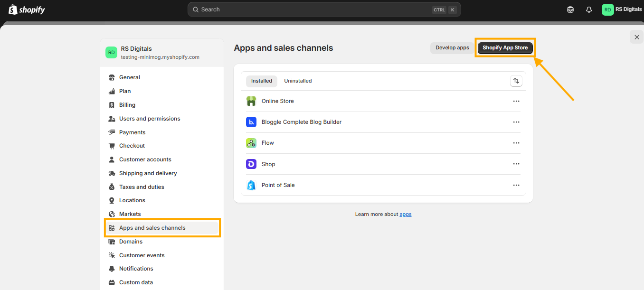
Task: Select Apps and sales channels in sidebar
Action: (x=162, y=228)
